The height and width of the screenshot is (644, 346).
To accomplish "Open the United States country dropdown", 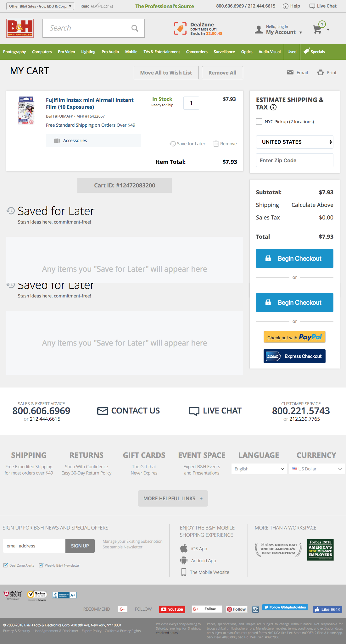I will [294, 142].
